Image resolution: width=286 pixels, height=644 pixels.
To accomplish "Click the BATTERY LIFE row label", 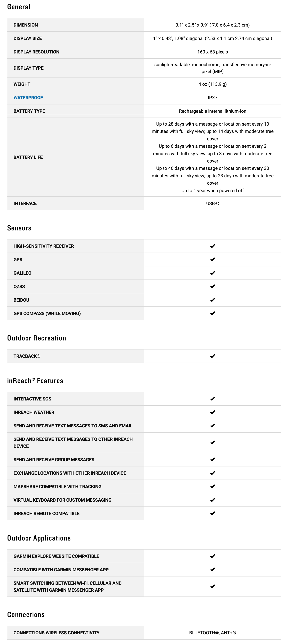I will (x=28, y=157).
